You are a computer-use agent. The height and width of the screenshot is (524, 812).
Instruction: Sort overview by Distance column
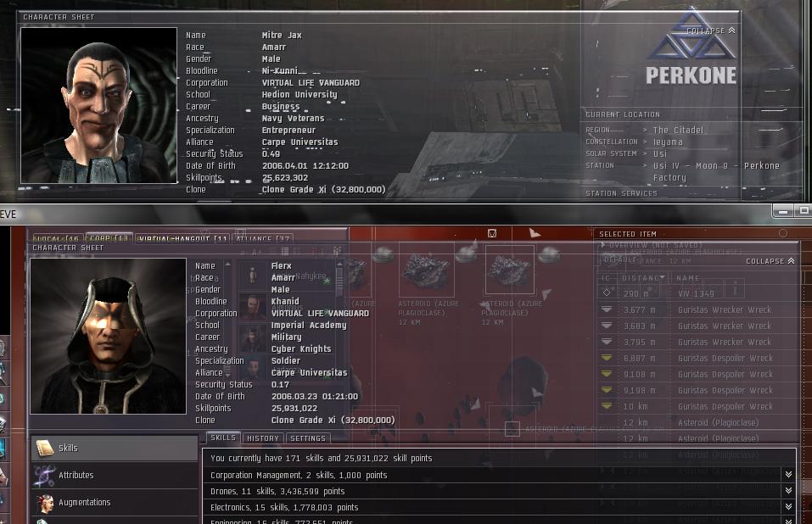(643, 278)
